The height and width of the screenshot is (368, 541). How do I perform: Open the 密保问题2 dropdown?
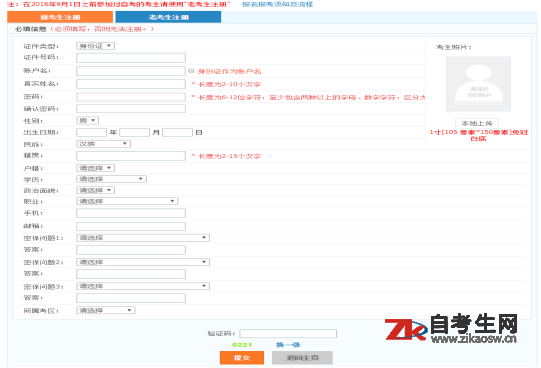[x=143, y=262]
